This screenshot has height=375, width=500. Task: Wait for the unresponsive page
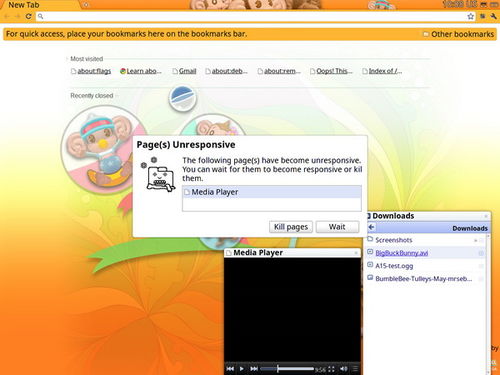pos(337,227)
